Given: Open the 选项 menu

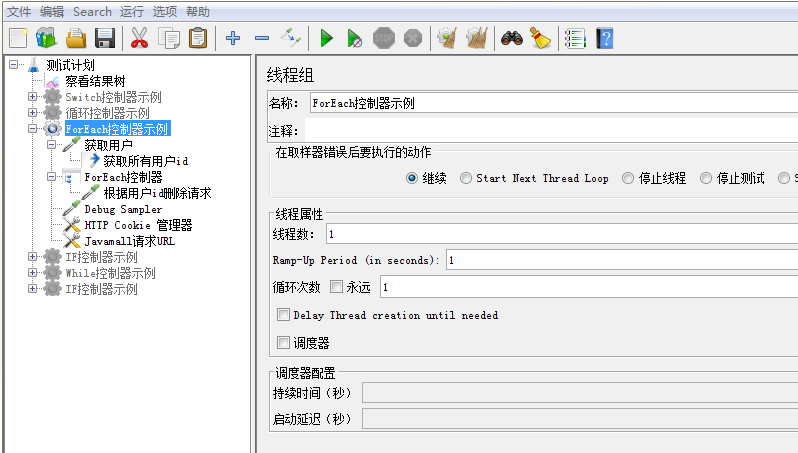Looking at the screenshot, I should (165, 11).
